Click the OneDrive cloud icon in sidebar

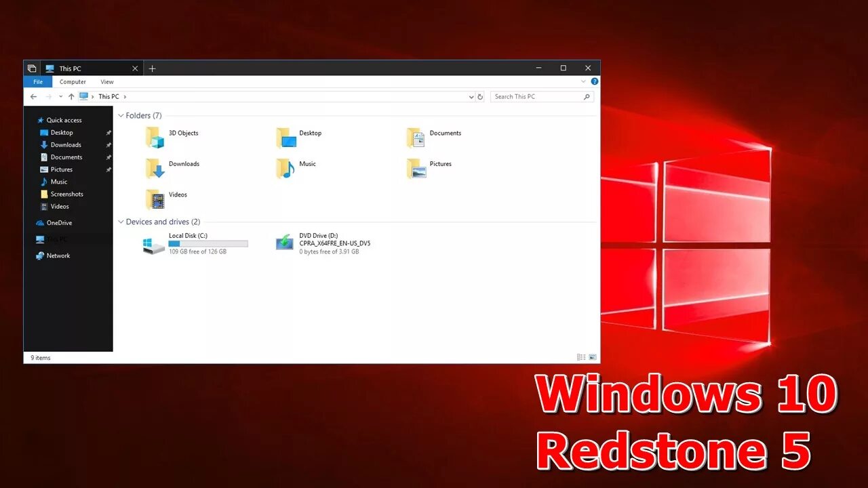point(40,223)
